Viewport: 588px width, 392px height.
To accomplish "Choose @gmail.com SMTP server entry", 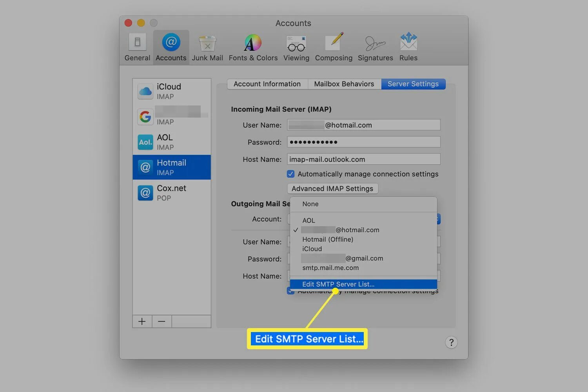I will pos(363,258).
